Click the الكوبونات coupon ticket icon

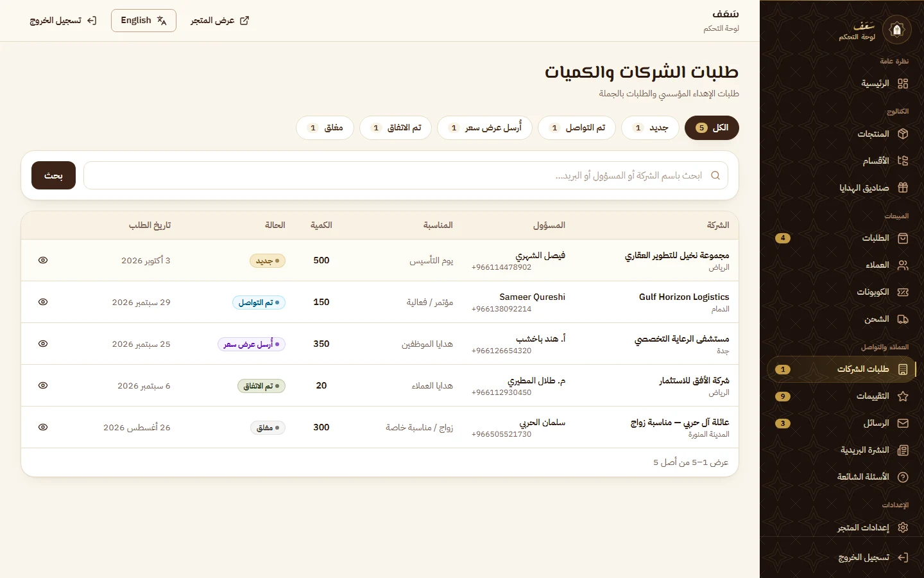click(x=903, y=292)
